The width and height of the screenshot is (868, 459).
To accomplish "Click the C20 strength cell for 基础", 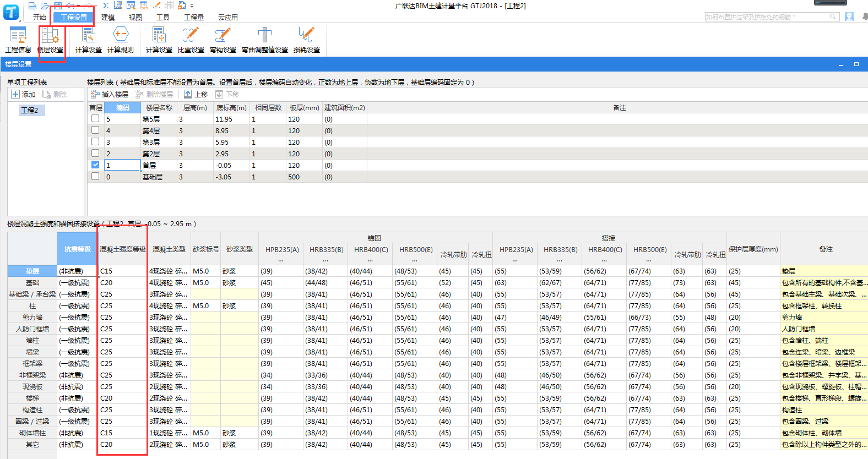I will [x=123, y=282].
